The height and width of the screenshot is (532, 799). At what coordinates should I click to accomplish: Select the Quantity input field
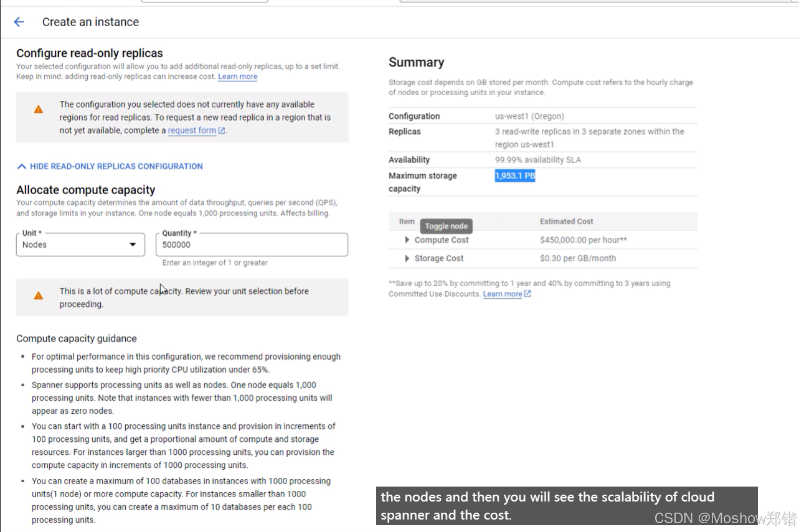252,244
